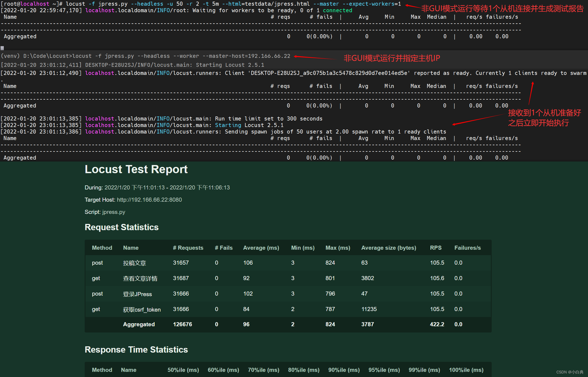Screen dimensions: 588x377
Task: Click the 50%ile (ms) column header
Action: 183,370
